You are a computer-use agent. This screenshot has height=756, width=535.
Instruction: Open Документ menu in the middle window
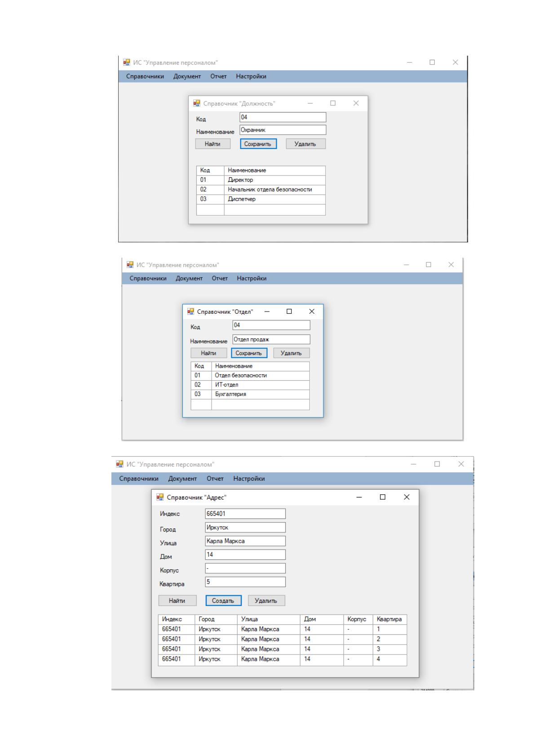pos(189,278)
